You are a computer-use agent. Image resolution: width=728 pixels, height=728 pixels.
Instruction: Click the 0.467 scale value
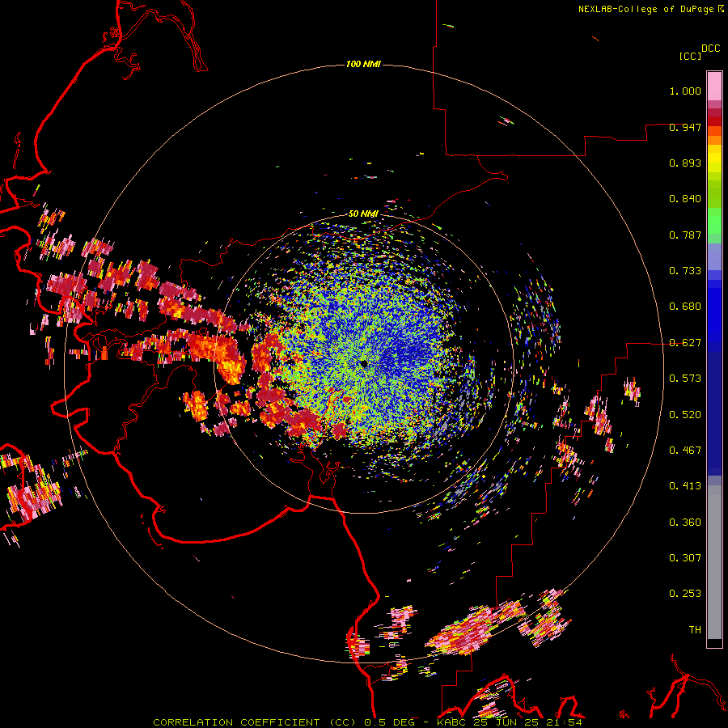tap(685, 450)
